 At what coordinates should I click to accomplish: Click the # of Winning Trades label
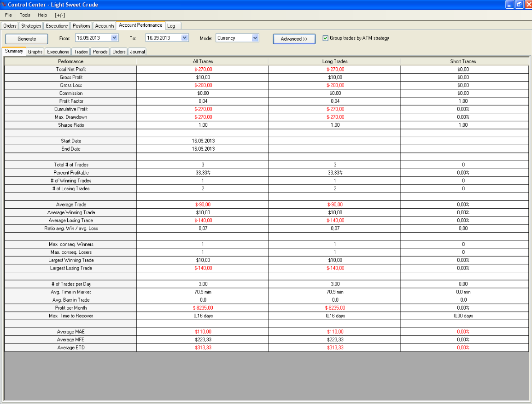(71, 181)
